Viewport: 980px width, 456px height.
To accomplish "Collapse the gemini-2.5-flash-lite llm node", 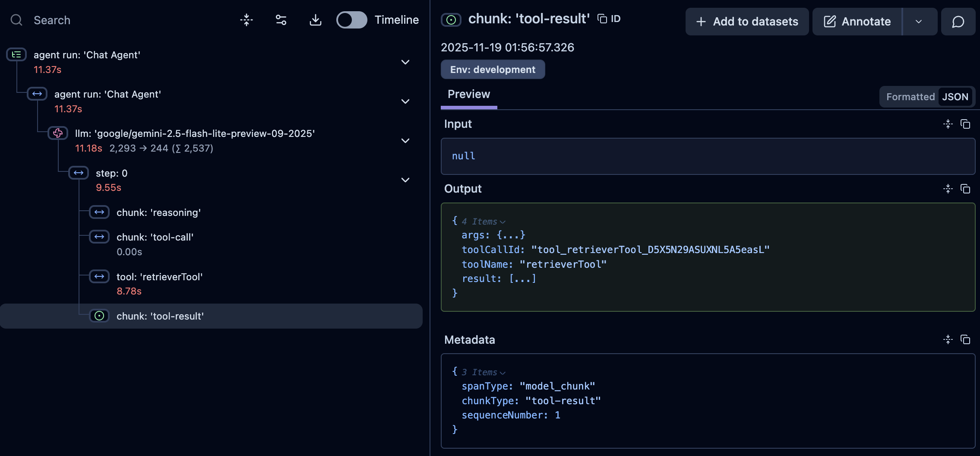I will 405,141.
